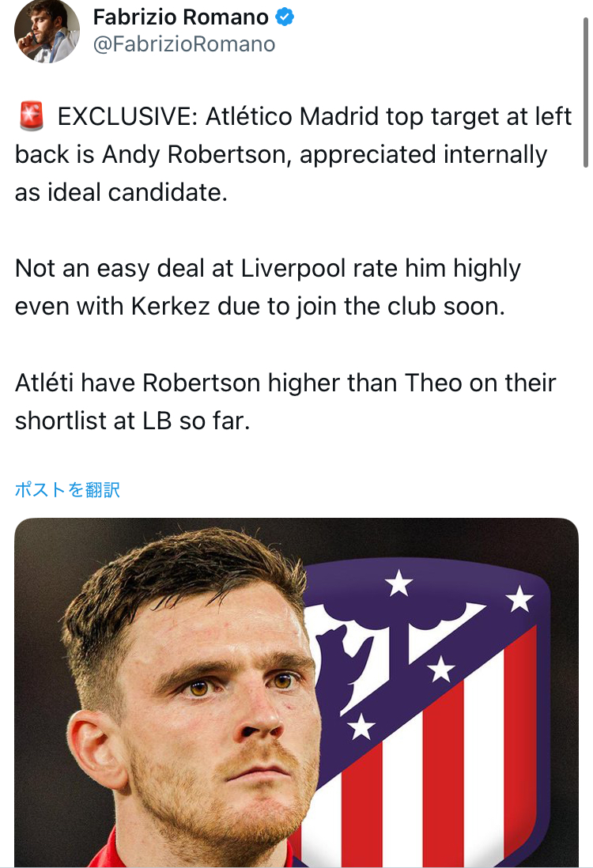Click the phrase 'as ideal candidate.'

(x=121, y=193)
